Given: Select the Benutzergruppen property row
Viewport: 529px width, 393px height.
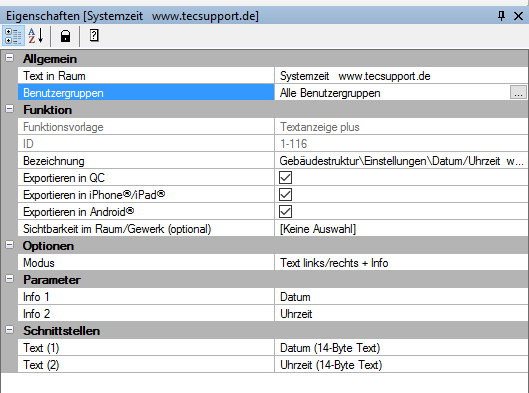Looking at the screenshot, I should tap(146, 93).
